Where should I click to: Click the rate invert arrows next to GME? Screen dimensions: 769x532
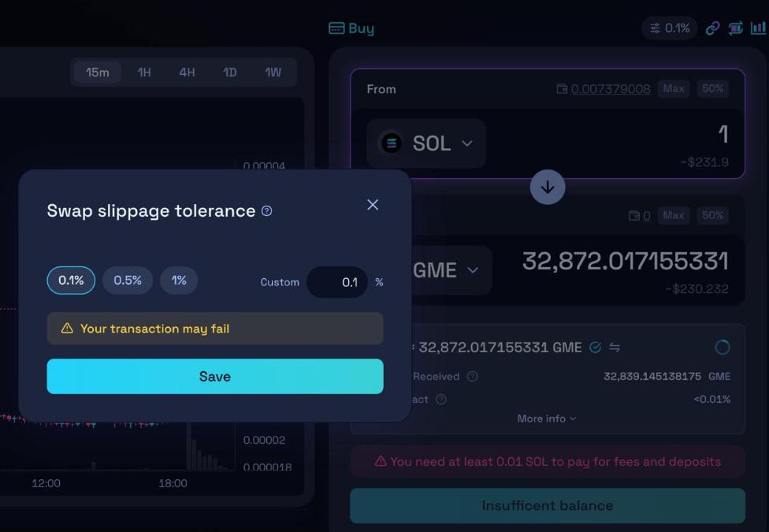click(x=615, y=348)
